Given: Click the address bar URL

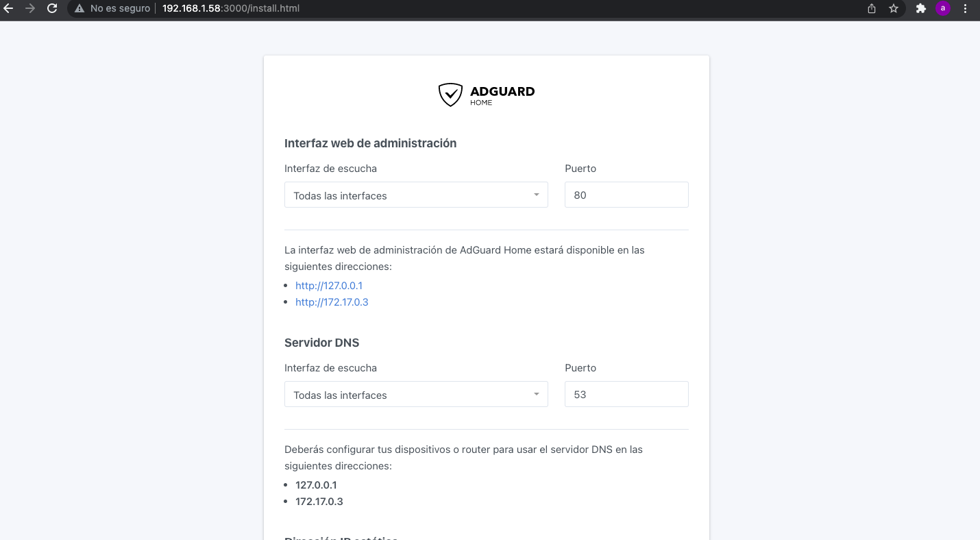Looking at the screenshot, I should click(x=231, y=9).
